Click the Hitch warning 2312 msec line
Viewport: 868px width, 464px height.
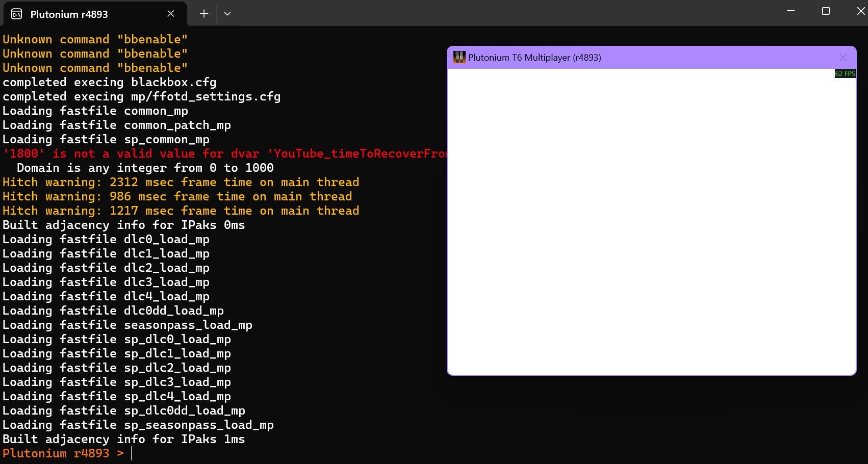click(181, 182)
